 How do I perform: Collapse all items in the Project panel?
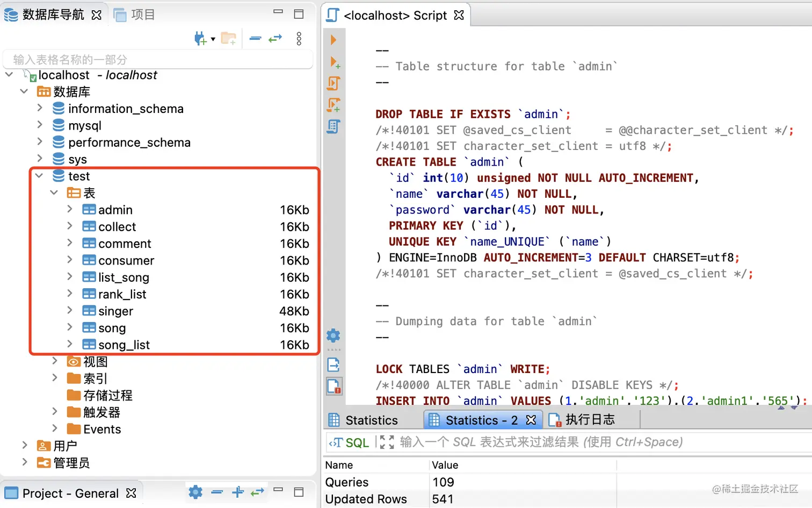(x=217, y=492)
